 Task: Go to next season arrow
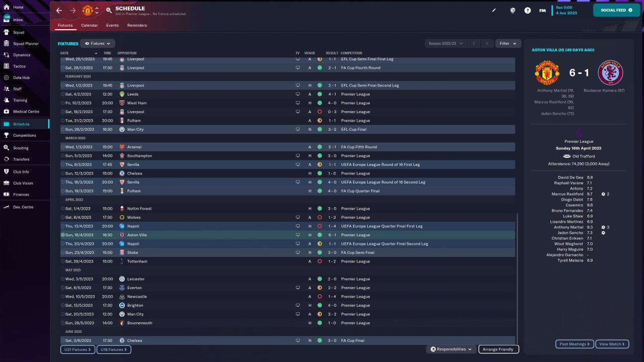click(487, 44)
